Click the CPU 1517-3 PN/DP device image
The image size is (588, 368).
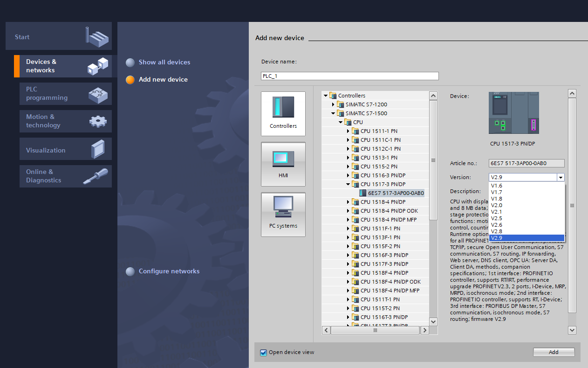(514, 113)
